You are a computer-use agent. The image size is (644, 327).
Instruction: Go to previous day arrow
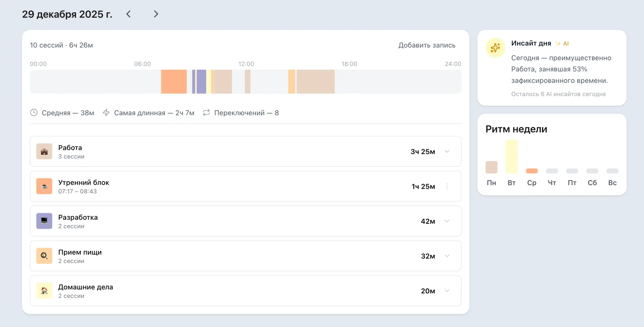click(x=128, y=14)
